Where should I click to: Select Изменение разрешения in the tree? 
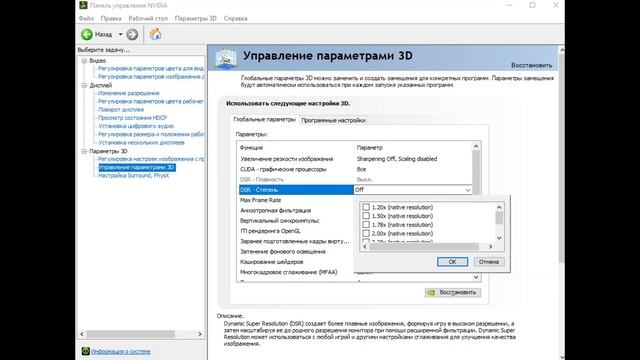(129, 93)
